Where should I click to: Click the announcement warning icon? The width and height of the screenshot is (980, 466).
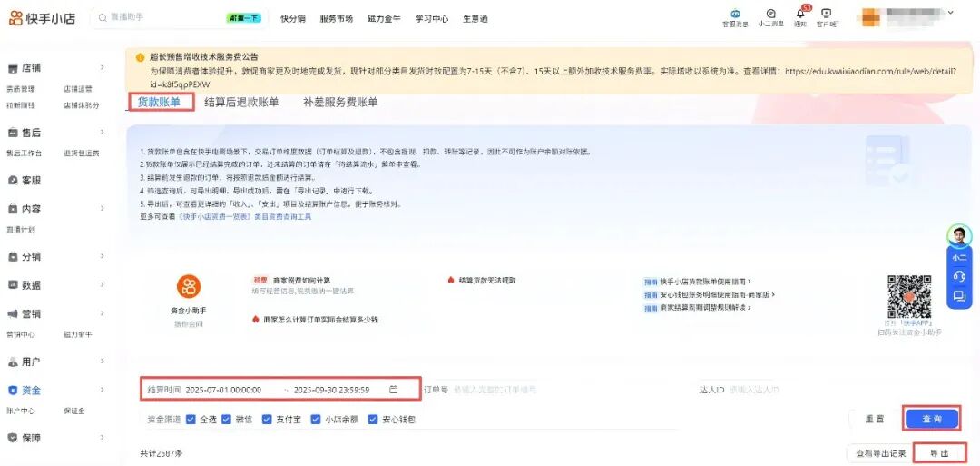[x=140, y=57]
